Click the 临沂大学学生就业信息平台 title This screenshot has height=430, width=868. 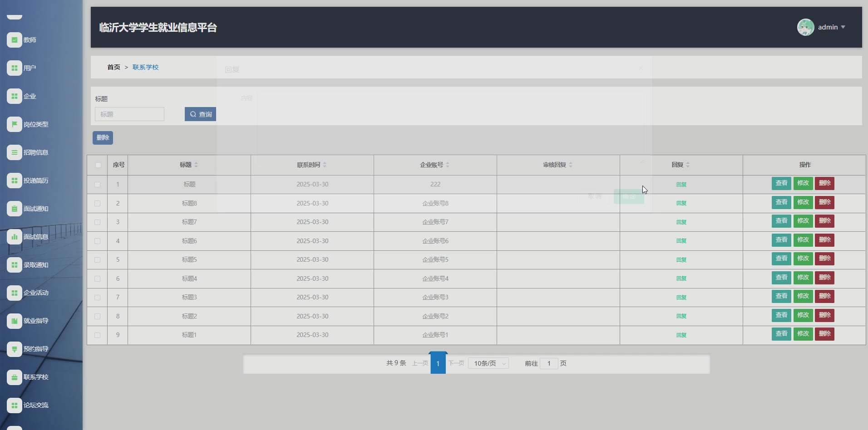pyautogui.click(x=158, y=28)
